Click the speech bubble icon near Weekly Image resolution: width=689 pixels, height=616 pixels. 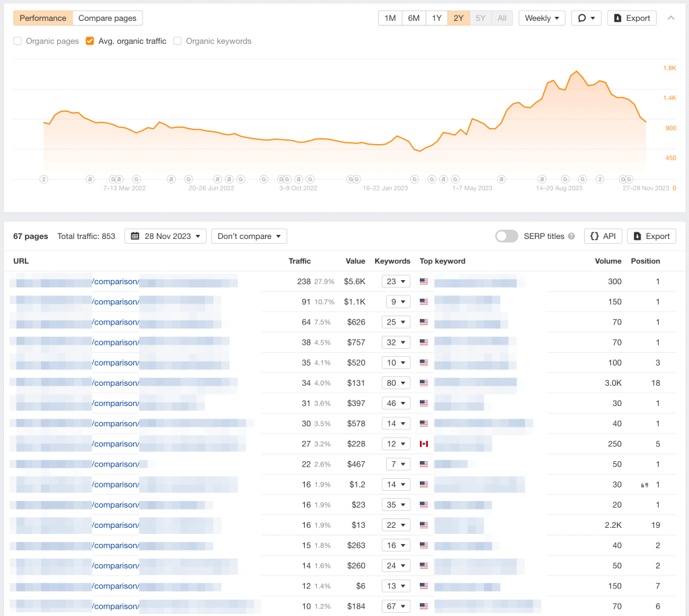[x=581, y=18]
